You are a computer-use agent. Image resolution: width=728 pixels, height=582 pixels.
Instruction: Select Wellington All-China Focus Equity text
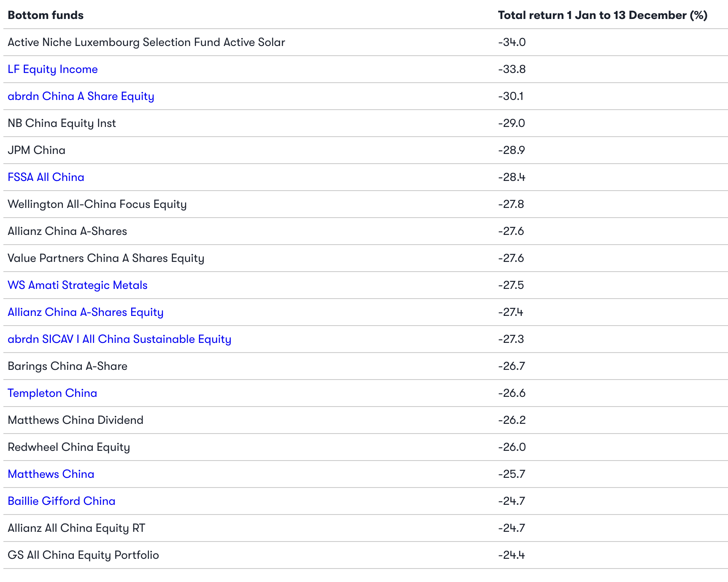pyautogui.click(x=97, y=204)
